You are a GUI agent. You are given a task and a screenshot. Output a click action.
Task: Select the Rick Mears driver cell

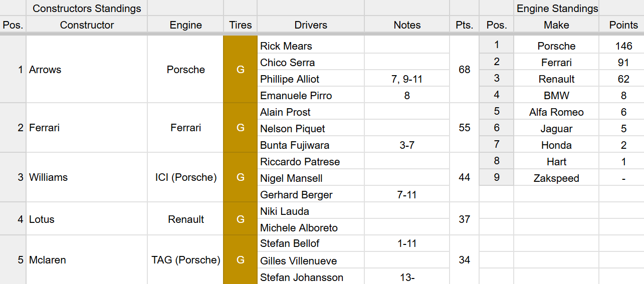pyautogui.click(x=311, y=46)
